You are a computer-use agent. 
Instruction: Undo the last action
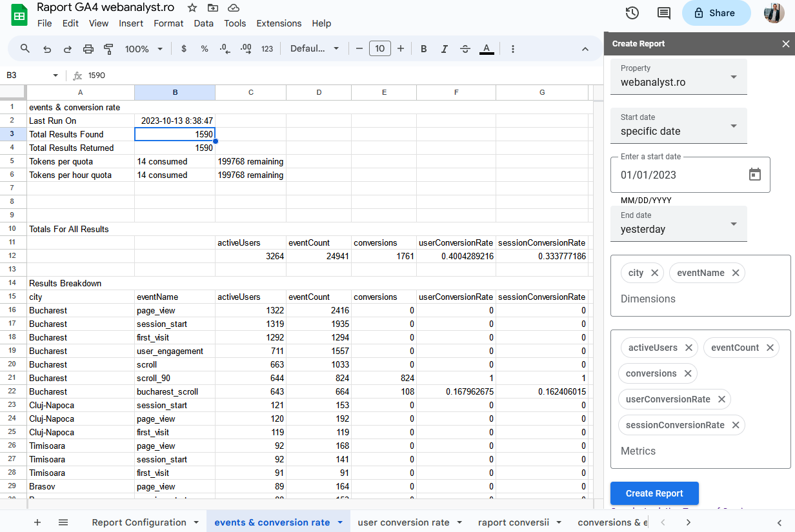point(46,48)
